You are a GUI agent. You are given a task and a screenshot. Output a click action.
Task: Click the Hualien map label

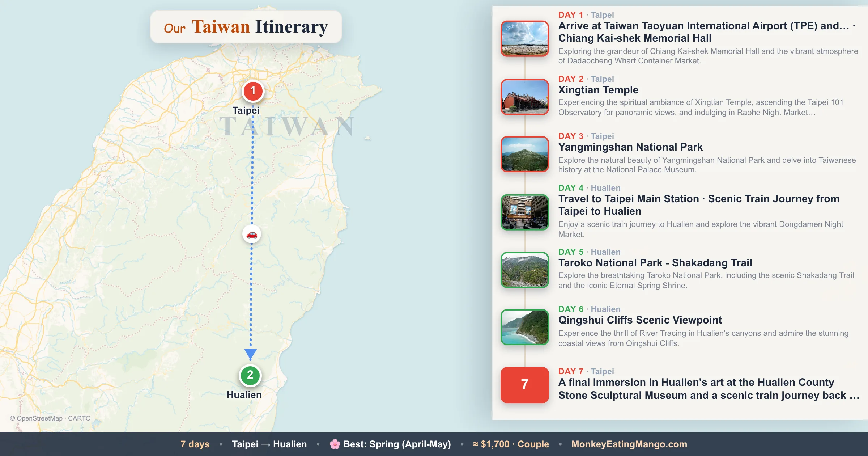244,395
